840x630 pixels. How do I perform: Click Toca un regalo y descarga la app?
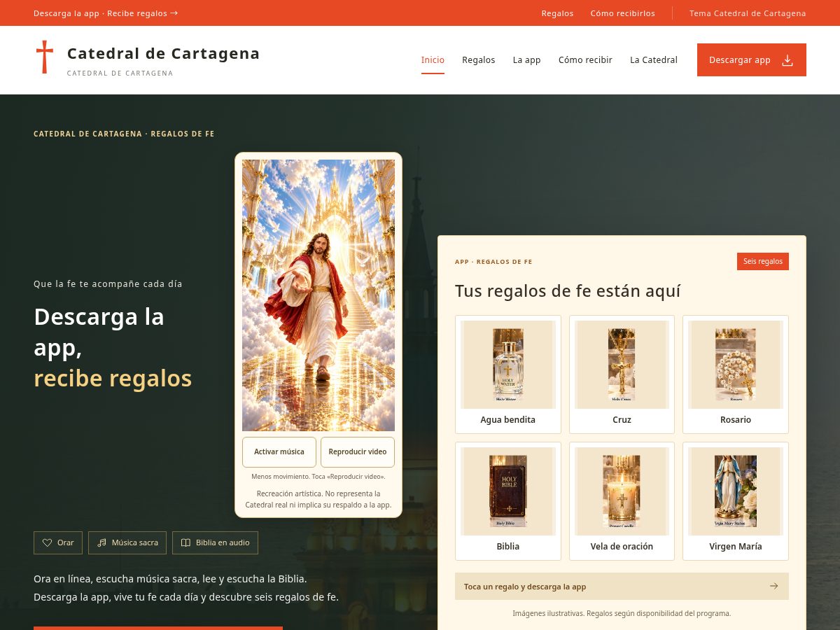(622, 587)
